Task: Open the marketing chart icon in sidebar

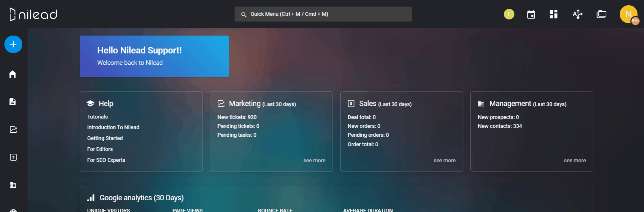Action: [x=13, y=129]
